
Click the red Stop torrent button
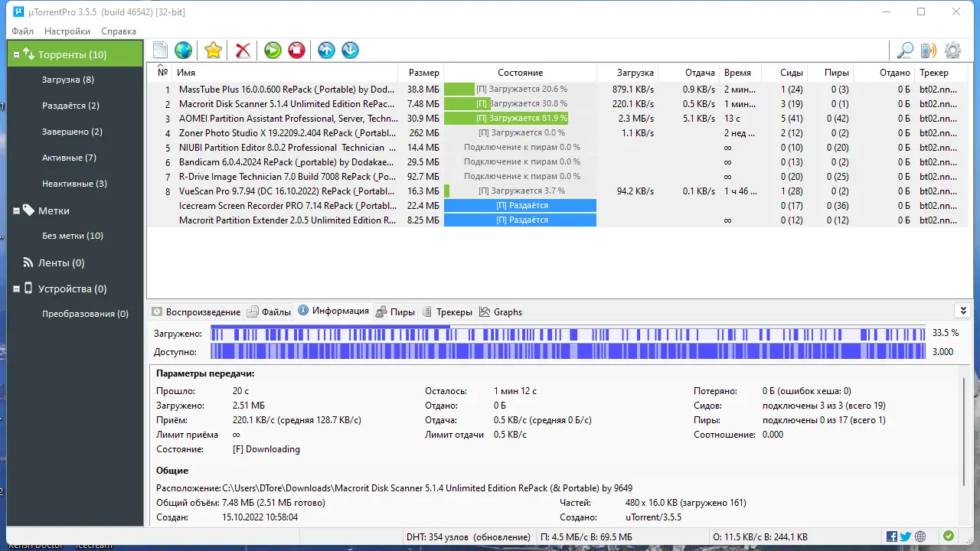point(296,51)
